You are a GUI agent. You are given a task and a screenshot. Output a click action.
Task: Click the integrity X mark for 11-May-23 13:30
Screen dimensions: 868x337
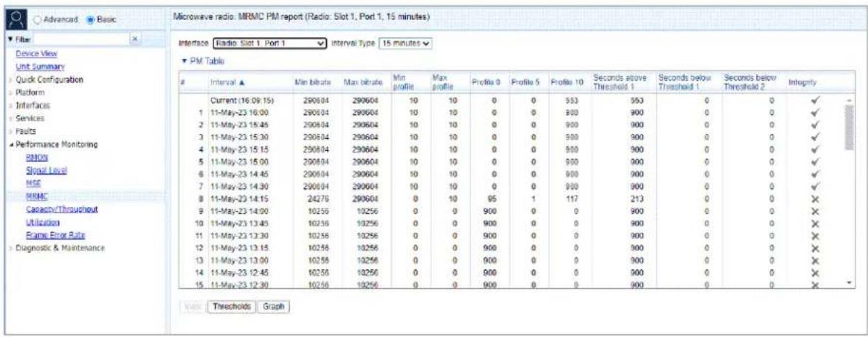pos(814,236)
